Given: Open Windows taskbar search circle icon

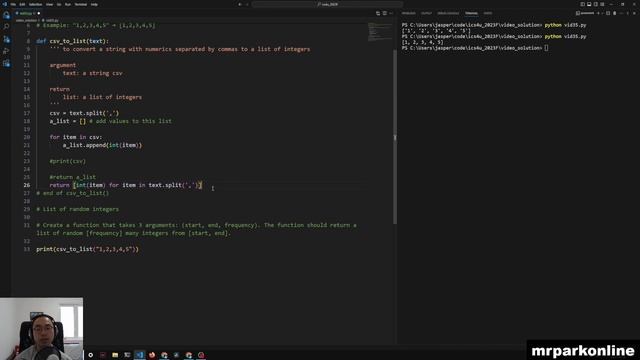Looking at the screenshot, I should (91, 355).
